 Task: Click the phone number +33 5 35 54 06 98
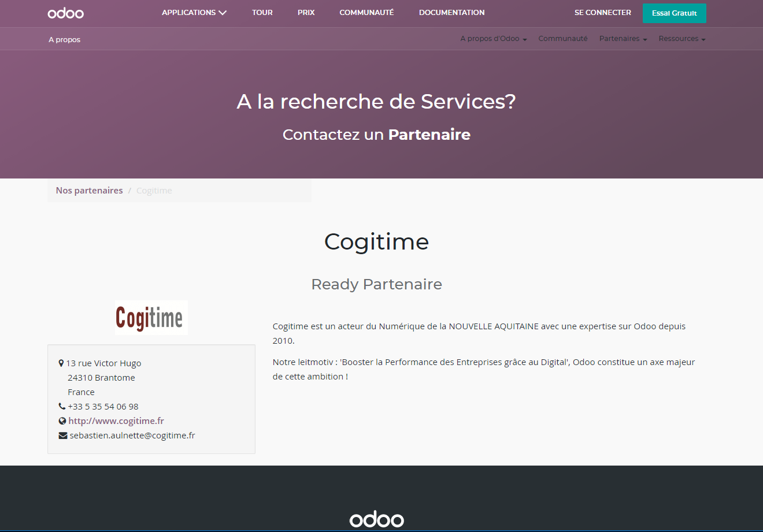point(103,407)
